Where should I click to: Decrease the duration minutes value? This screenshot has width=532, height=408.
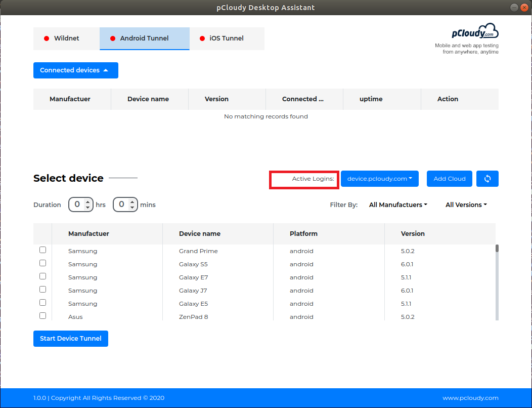coord(132,207)
